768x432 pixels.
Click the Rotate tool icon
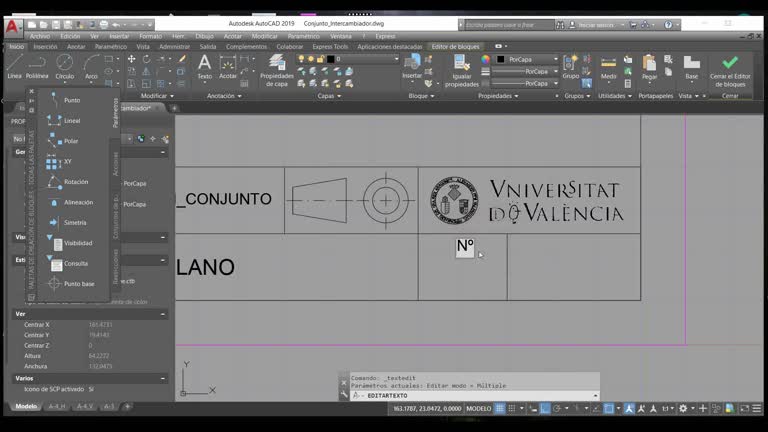pyautogui.click(x=146, y=59)
